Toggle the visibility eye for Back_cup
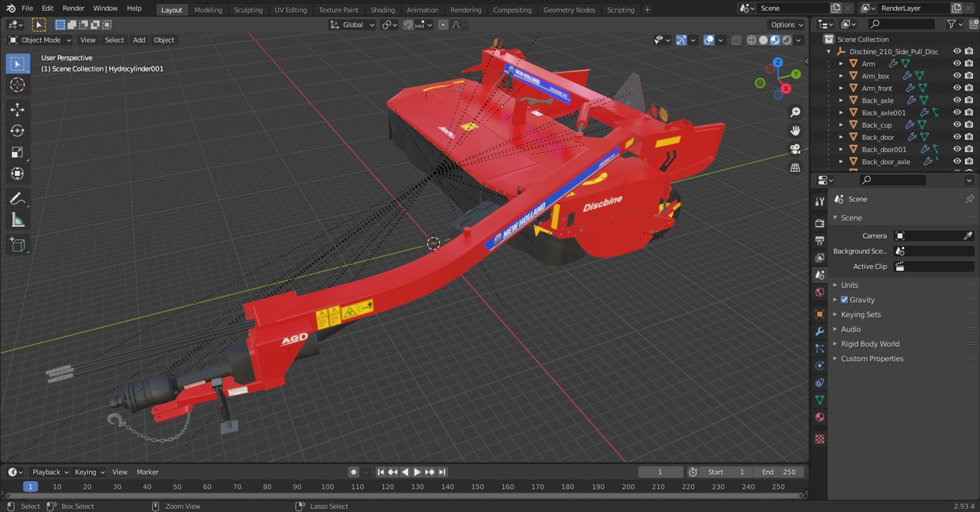Image resolution: width=980 pixels, height=512 pixels. pyautogui.click(x=957, y=124)
